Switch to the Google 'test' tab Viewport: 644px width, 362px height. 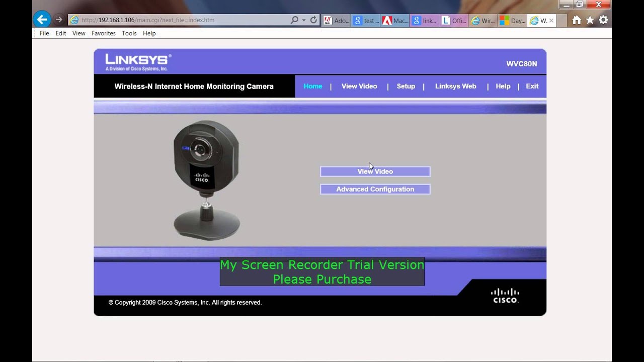click(x=366, y=21)
